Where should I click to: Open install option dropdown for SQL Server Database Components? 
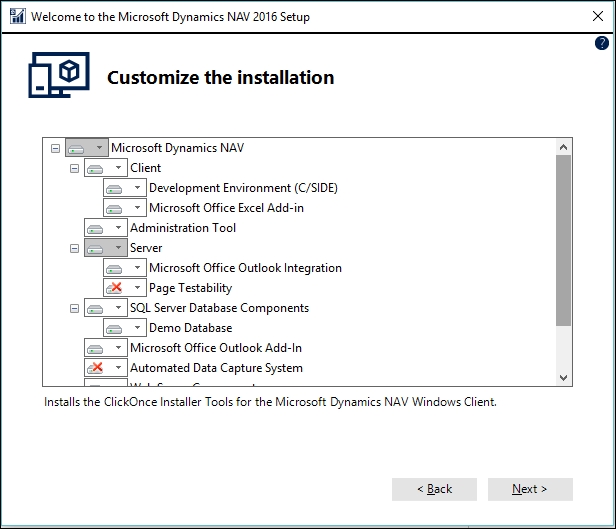tap(118, 308)
